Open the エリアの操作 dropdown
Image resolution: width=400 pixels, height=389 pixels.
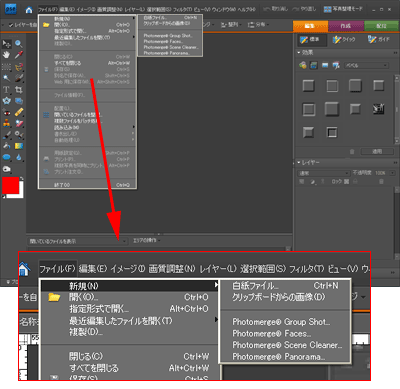tap(147, 240)
